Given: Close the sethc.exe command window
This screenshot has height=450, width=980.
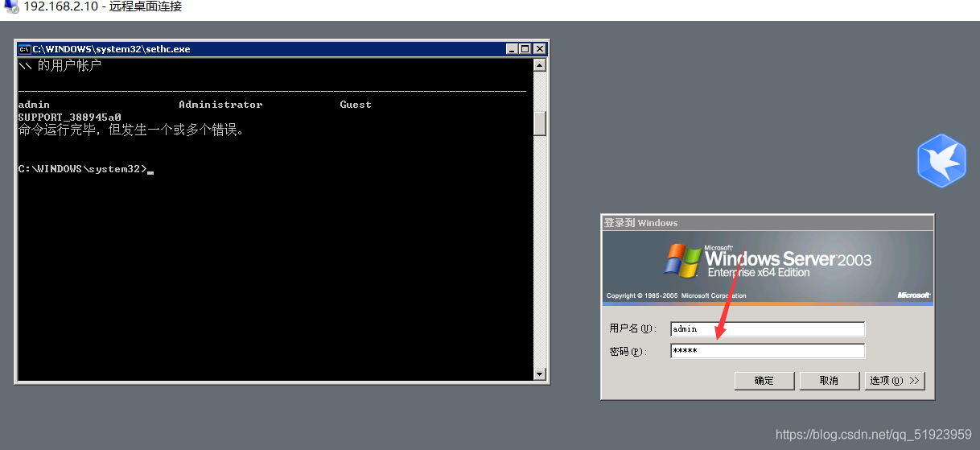Looking at the screenshot, I should tap(539, 49).
